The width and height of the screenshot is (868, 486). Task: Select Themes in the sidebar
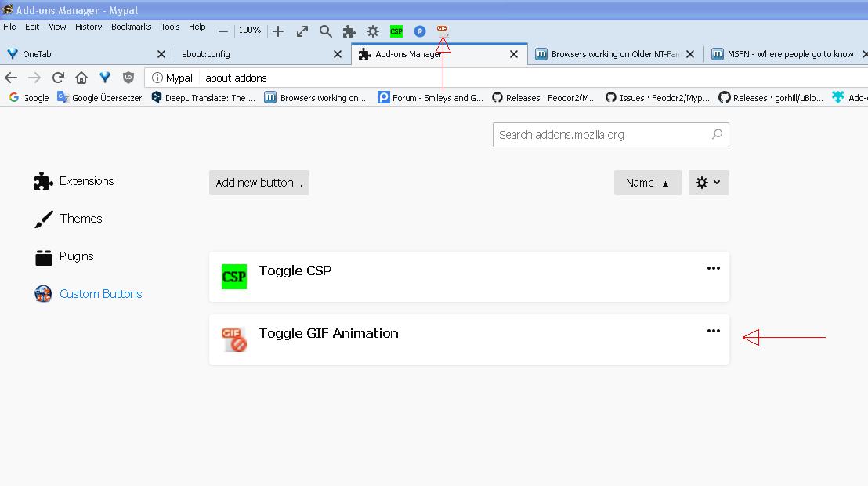point(68,219)
